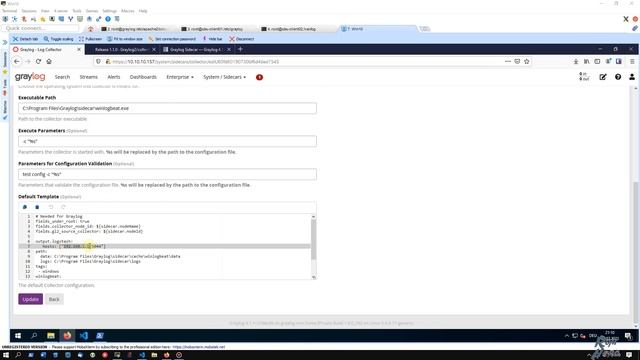Viewport: 640px width, 360px height.
Task: Open Graylog Dashboards page
Action: point(143,77)
